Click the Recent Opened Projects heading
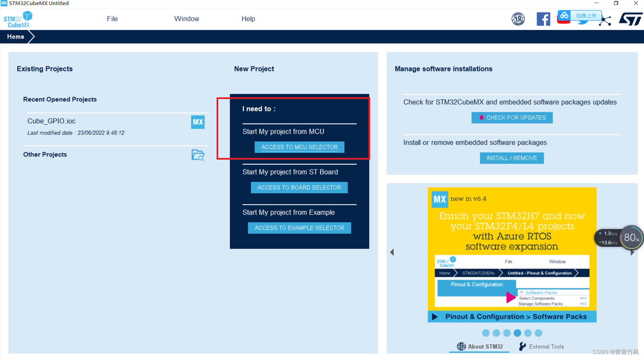The width and height of the screenshot is (644, 358). coord(60,99)
